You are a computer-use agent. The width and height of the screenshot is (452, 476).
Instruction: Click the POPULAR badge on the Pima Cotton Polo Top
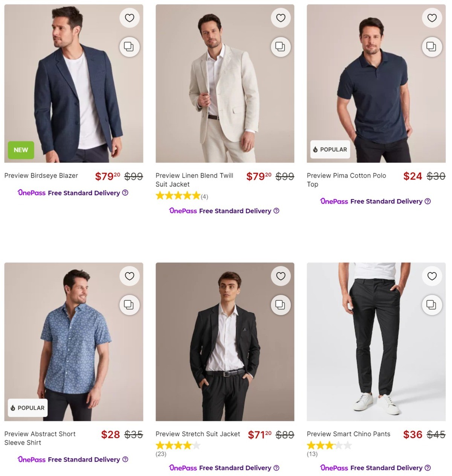tap(329, 149)
